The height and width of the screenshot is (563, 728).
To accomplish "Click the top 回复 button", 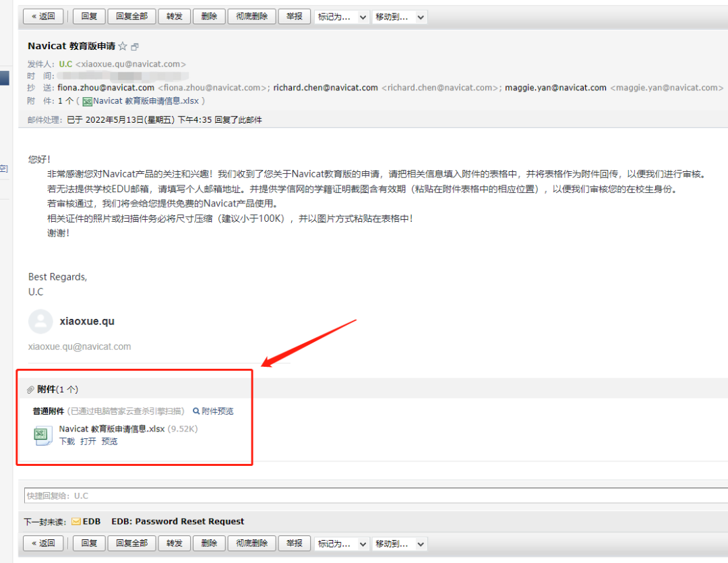I will [89, 16].
